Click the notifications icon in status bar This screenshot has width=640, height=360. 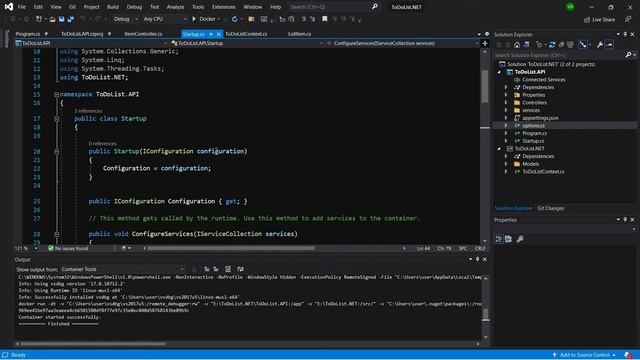[628, 355]
